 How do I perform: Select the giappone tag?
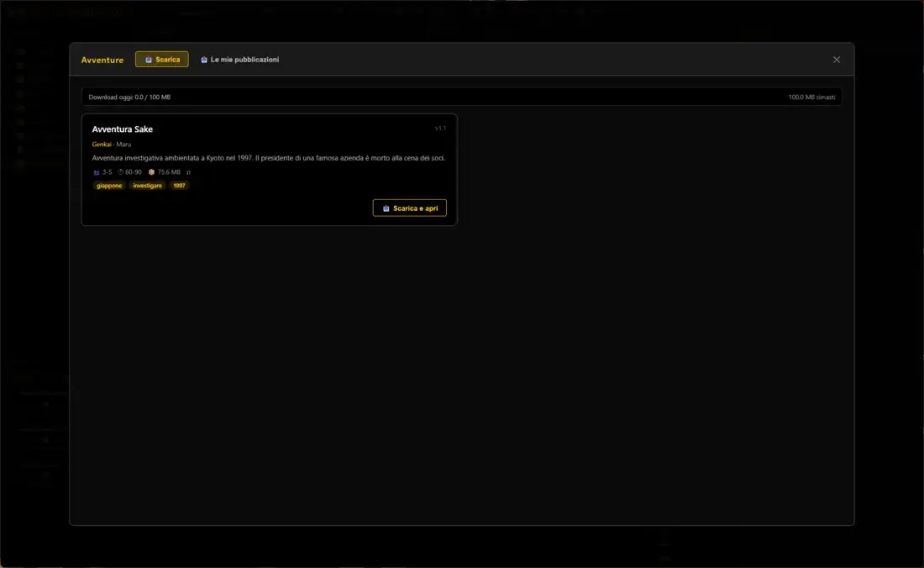[x=109, y=186]
